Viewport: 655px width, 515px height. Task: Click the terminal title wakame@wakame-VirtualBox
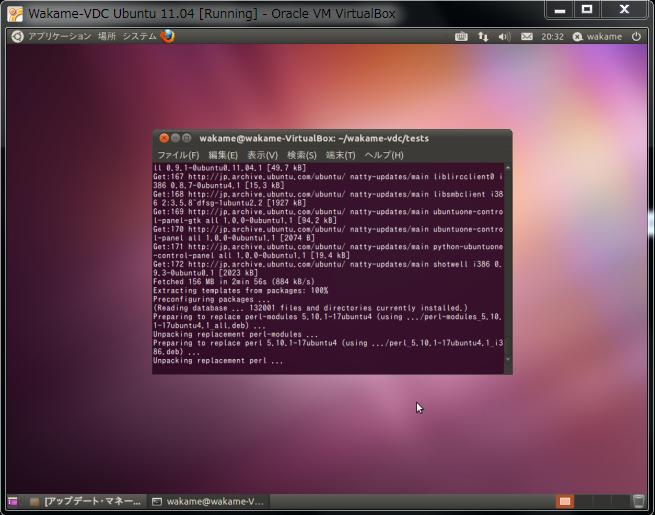[x=314, y=138]
